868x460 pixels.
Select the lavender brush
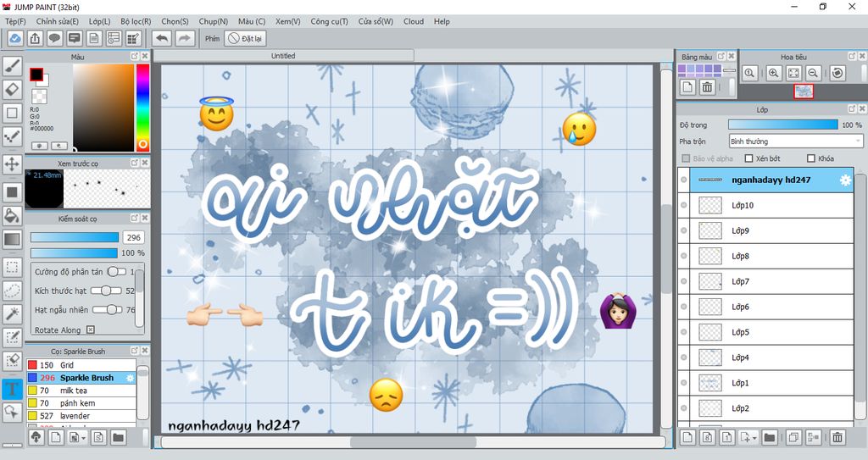(x=81, y=416)
